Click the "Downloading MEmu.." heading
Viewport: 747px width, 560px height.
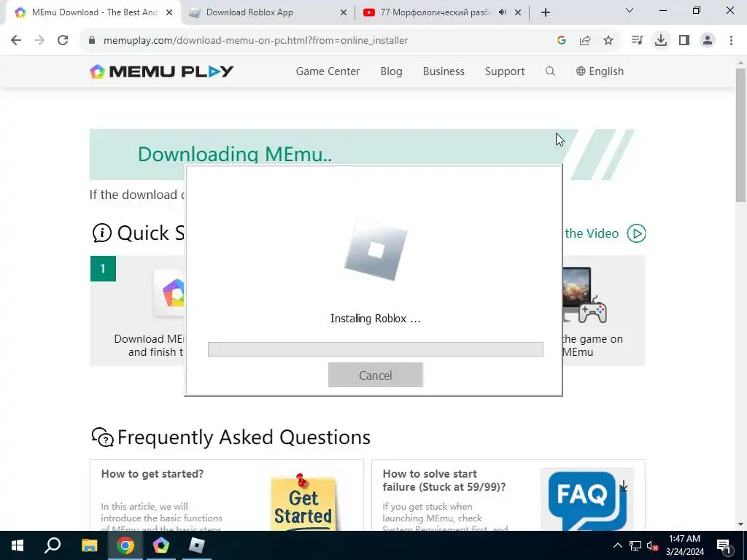(x=235, y=154)
